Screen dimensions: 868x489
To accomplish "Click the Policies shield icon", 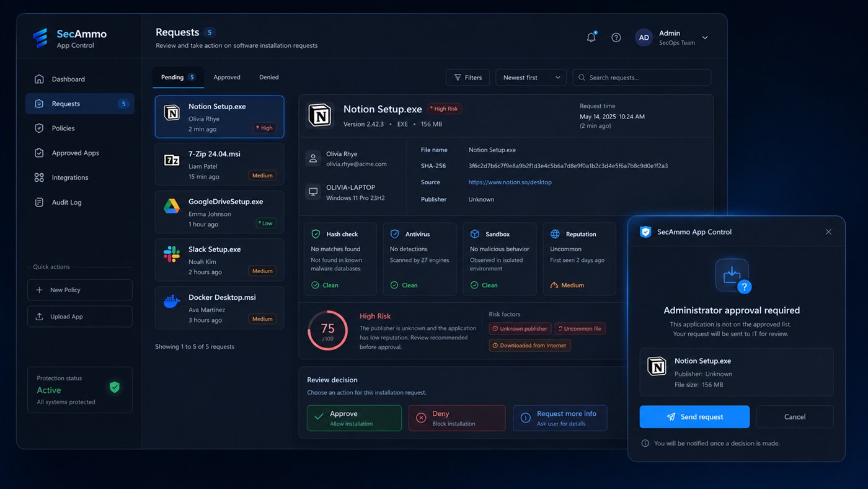I will [39, 128].
